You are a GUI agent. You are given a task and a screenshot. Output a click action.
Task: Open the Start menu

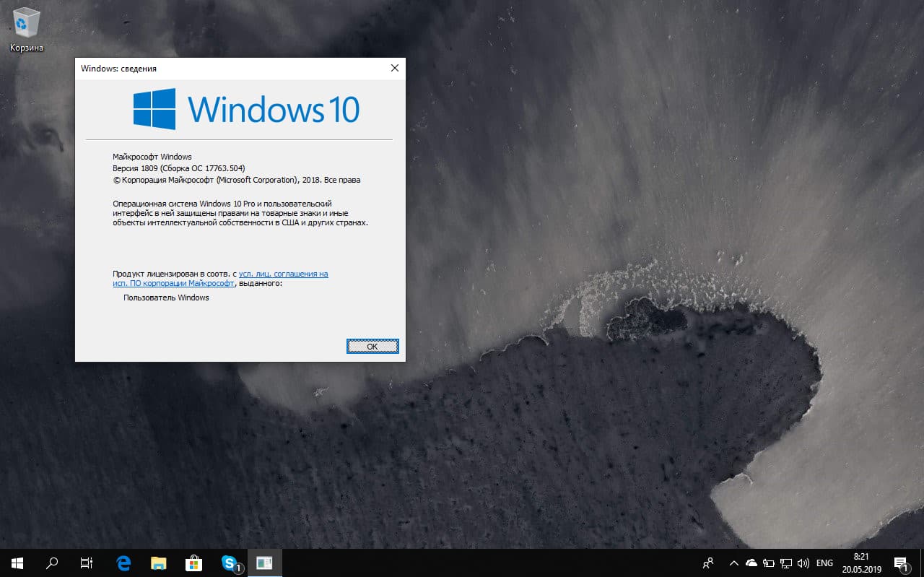[x=17, y=563]
